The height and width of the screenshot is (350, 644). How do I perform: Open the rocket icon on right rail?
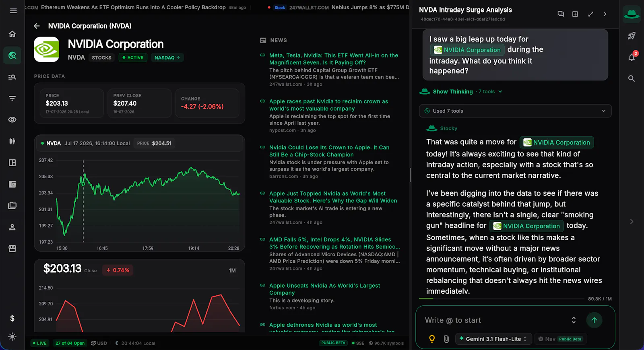click(x=632, y=36)
